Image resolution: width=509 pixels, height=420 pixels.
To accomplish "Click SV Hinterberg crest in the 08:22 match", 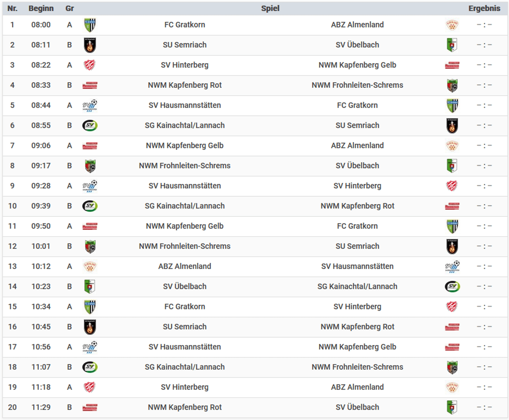I will 90,65.
